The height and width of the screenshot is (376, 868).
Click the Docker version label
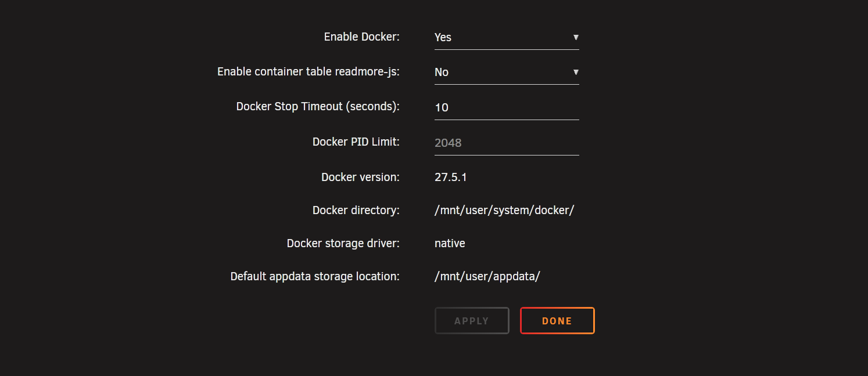tap(361, 178)
